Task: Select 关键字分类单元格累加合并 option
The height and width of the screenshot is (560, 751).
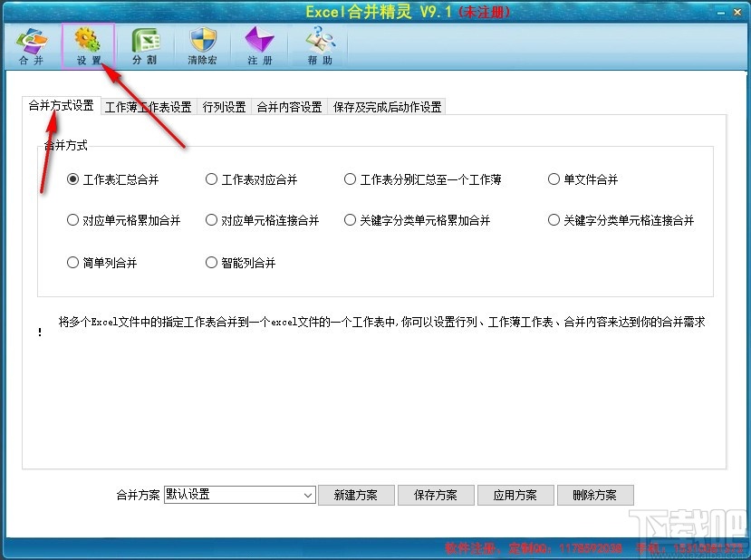Action: pos(417,220)
